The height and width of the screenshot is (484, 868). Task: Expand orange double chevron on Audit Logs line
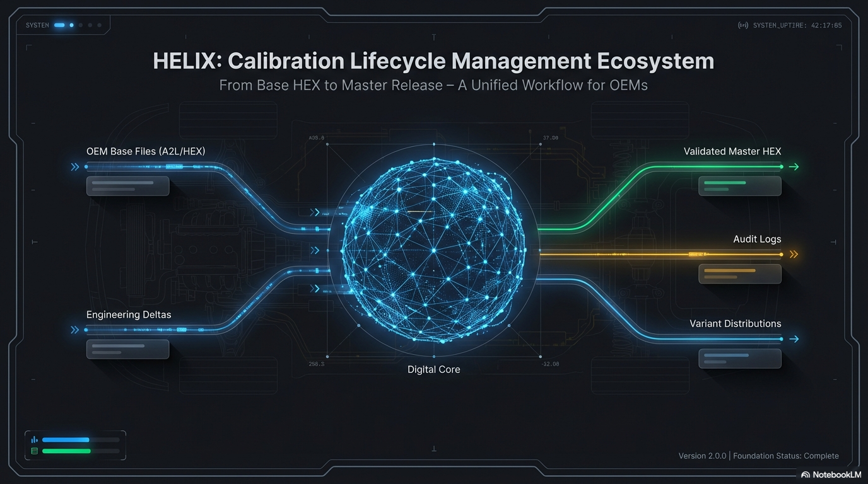[x=794, y=255]
